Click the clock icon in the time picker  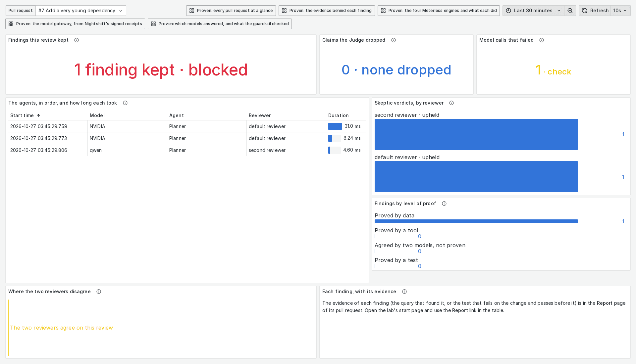click(508, 11)
